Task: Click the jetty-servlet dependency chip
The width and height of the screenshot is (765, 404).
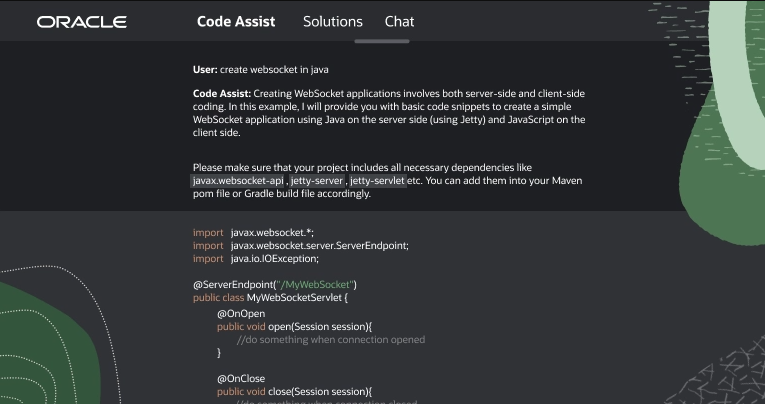Action: click(x=377, y=181)
